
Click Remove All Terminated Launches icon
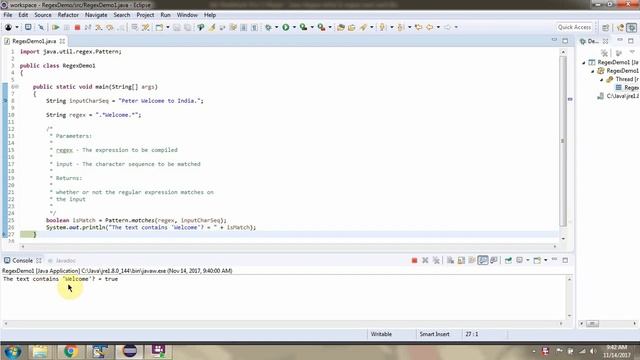click(436, 260)
